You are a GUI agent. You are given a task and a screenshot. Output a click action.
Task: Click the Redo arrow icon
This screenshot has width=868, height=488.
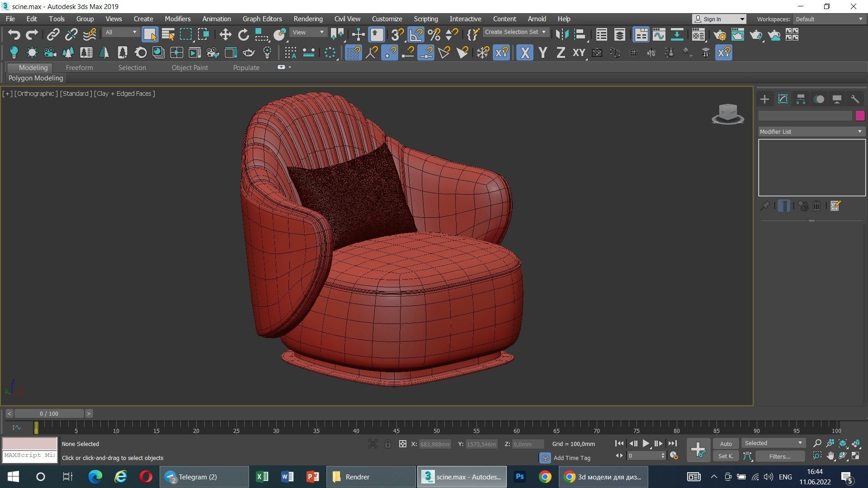coord(32,34)
